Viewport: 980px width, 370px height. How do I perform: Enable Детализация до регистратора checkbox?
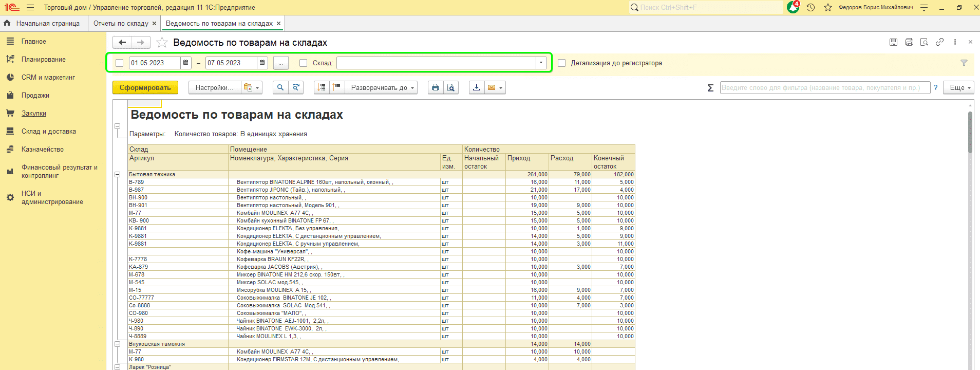562,63
